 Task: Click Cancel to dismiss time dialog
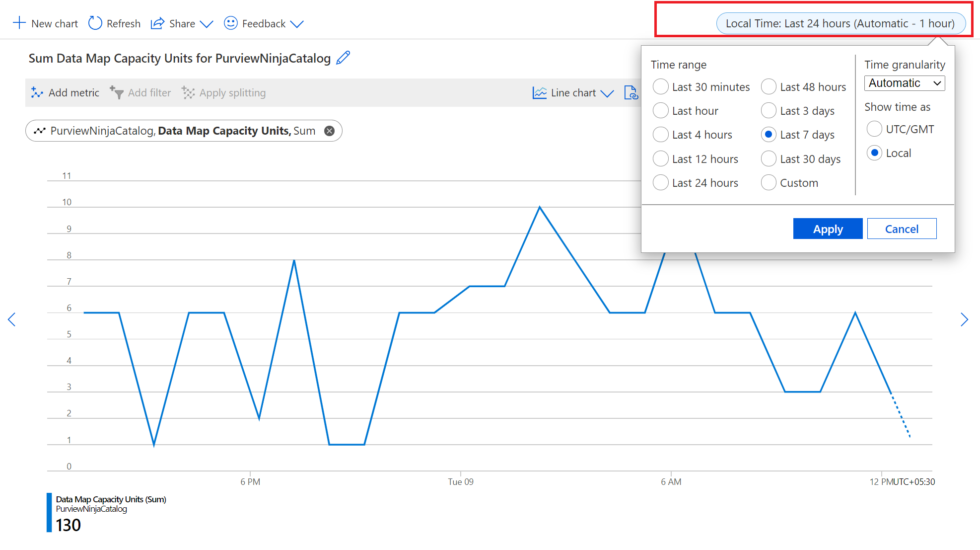(901, 228)
